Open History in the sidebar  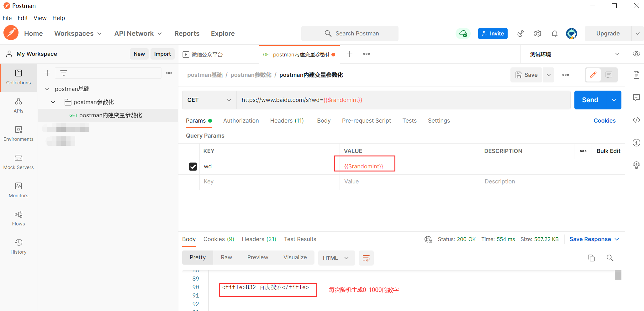pyautogui.click(x=18, y=246)
